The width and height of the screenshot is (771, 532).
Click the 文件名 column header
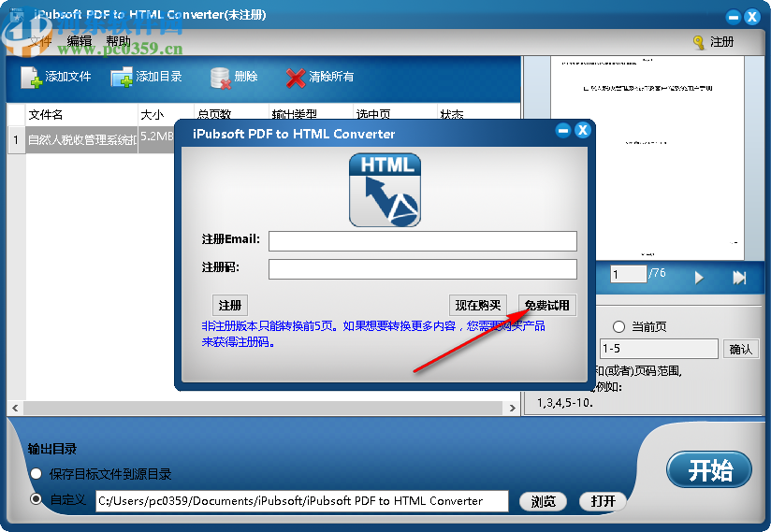81,114
